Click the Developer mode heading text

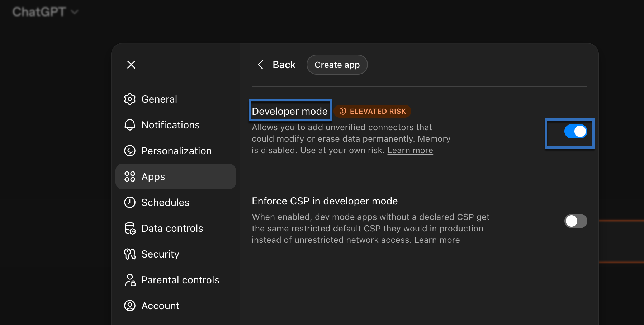(290, 111)
